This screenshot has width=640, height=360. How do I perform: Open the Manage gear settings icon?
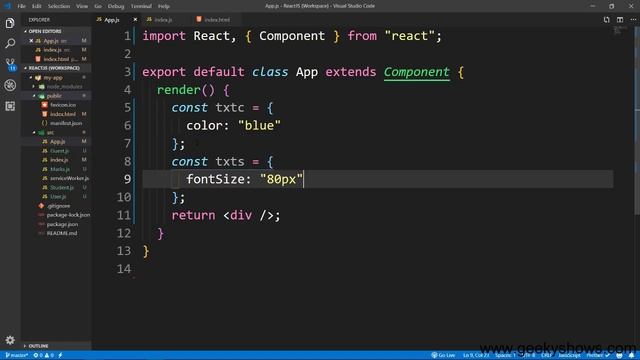pyautogui.click(x=10, y=340)
